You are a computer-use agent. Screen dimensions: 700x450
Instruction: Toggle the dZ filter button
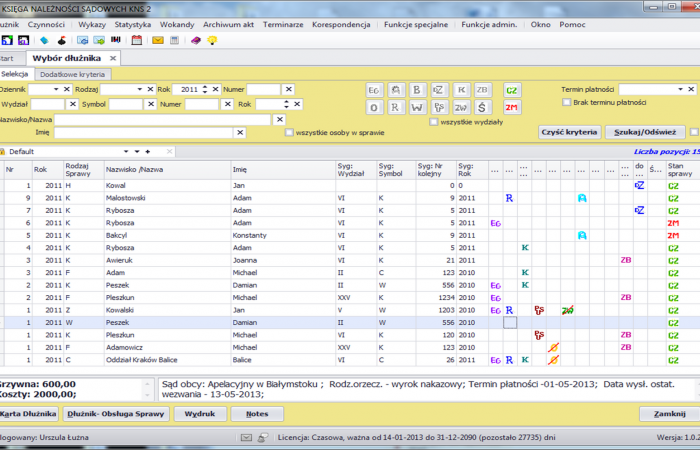click(x=438, y=90)
